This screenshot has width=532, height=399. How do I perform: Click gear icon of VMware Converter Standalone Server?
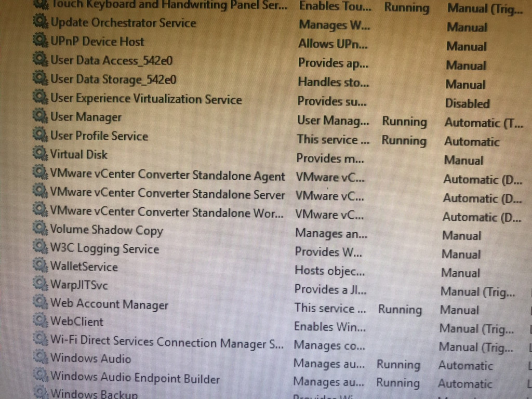coord(40,191)
